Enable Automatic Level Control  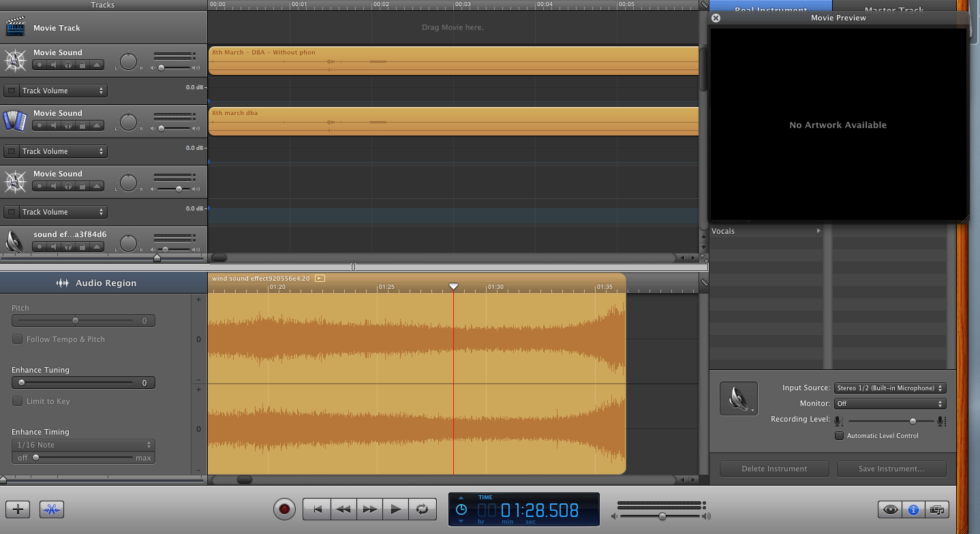(840, 436)
